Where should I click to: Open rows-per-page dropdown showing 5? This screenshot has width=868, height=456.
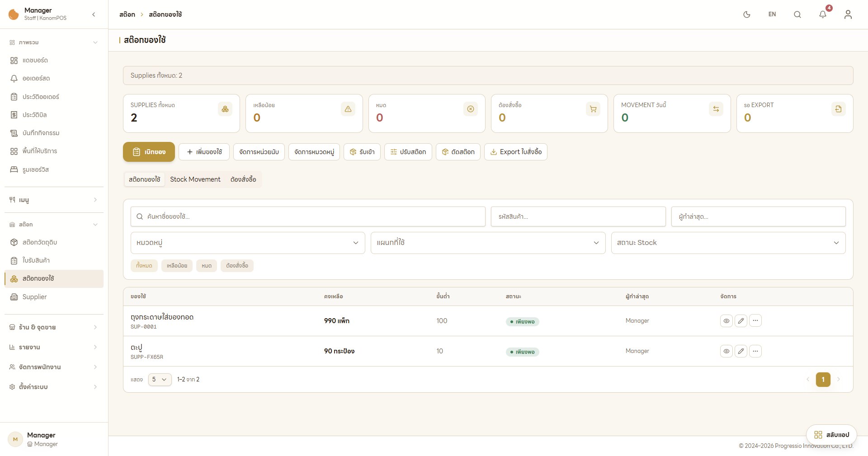tap(160, 380)
